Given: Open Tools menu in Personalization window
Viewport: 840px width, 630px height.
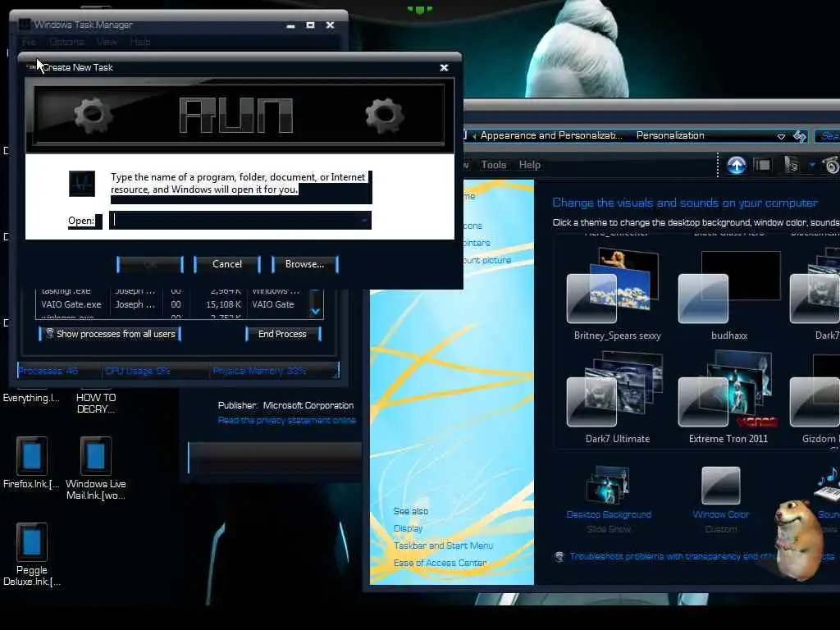Looking at the screenshot, I should 493,165.
